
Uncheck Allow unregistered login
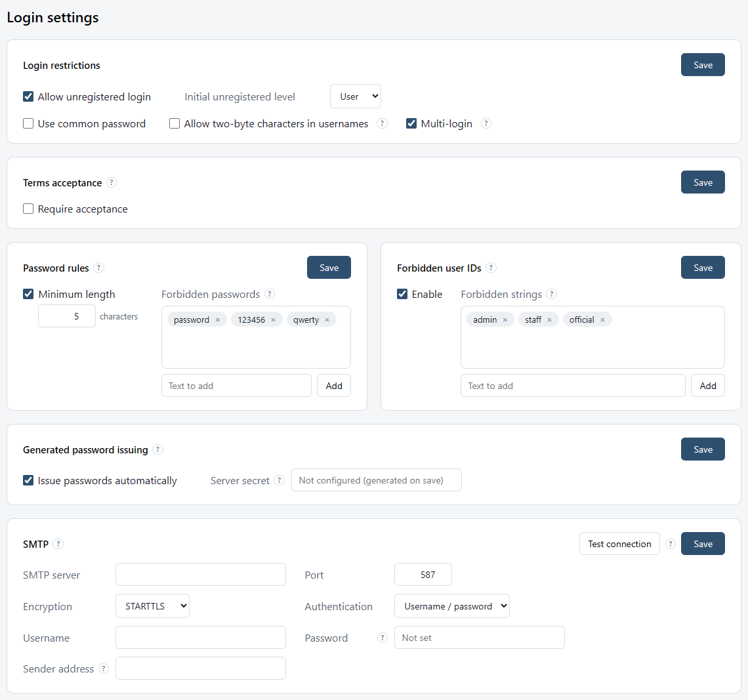point(28,97)
